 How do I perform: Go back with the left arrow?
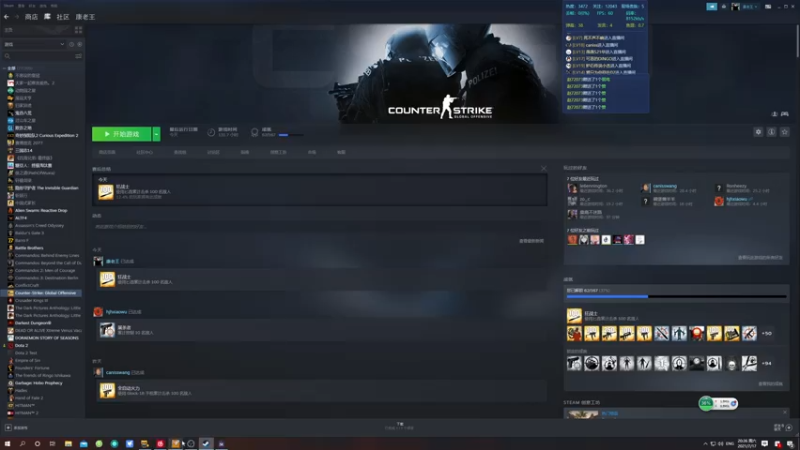(7, 17)
